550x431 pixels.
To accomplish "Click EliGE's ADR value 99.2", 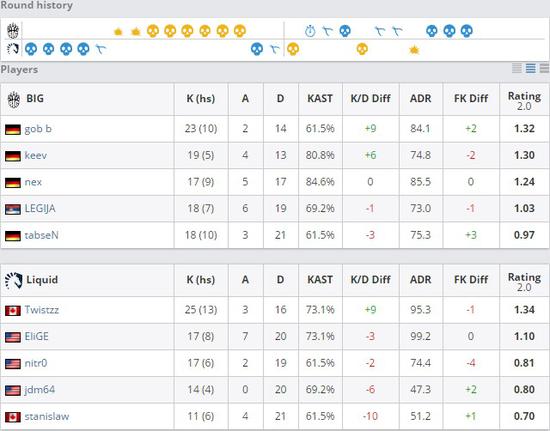I will [x=421, y=337].
